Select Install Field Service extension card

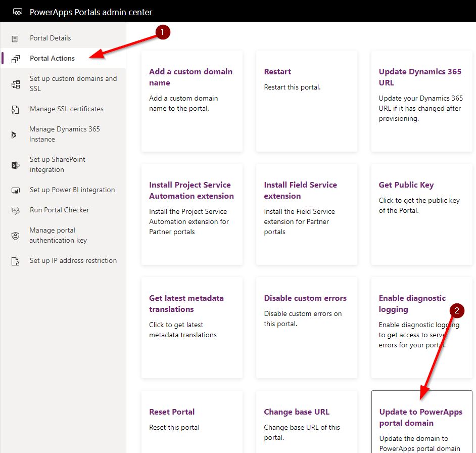(307, 214)
